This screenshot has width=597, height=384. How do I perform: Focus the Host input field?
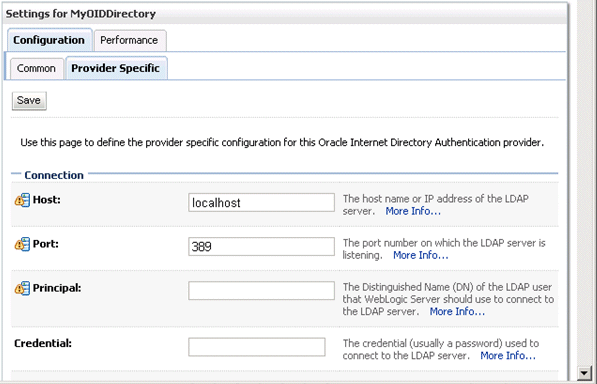tap(261, 202)
